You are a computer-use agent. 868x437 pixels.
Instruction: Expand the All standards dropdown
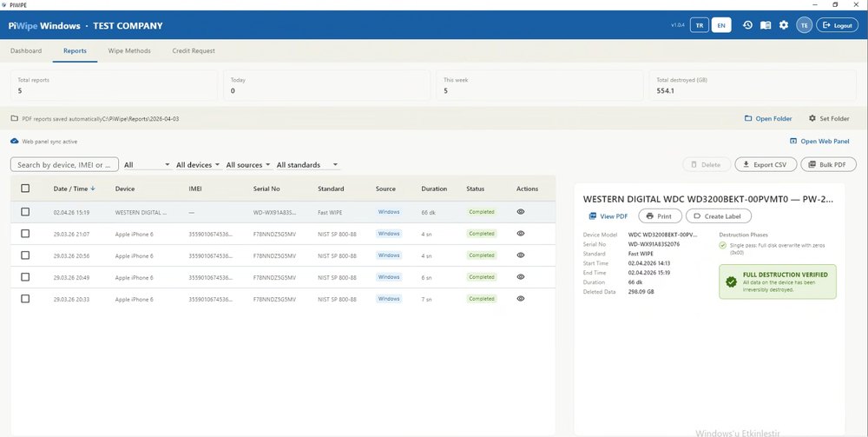tap(307, 164)
